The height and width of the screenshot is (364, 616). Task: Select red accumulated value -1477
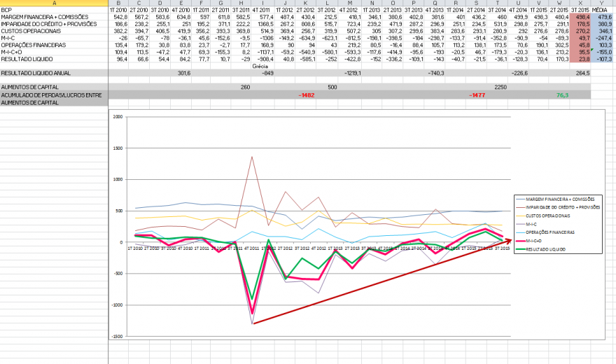pos(476,95)
